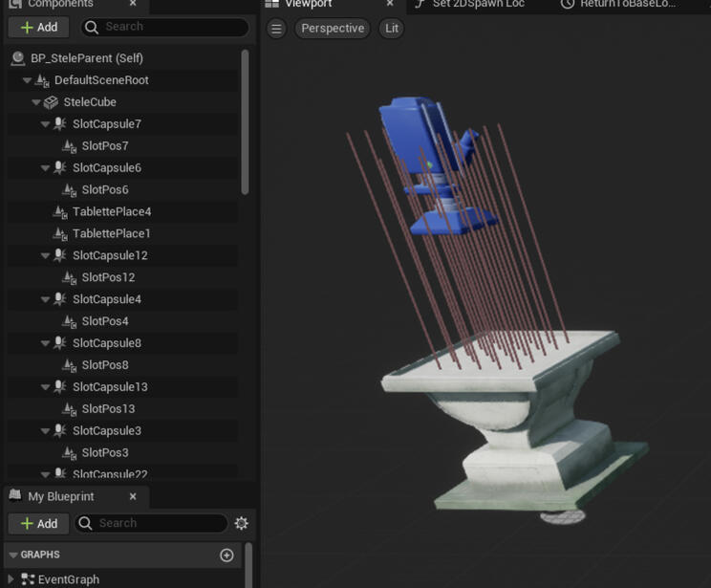This screenshot has height=588, width=711.
Task: Open viewport options hamburger menu
Action: (x=276, y=29)
